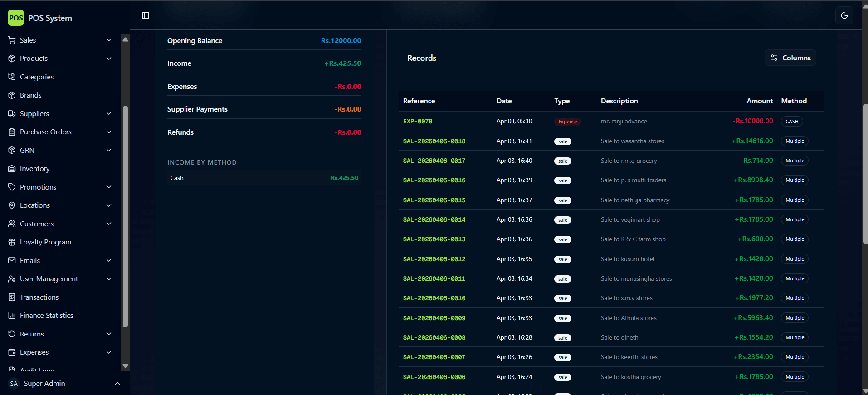
Task: Open reference EXP-0078
Action: [x=418, y=122]
